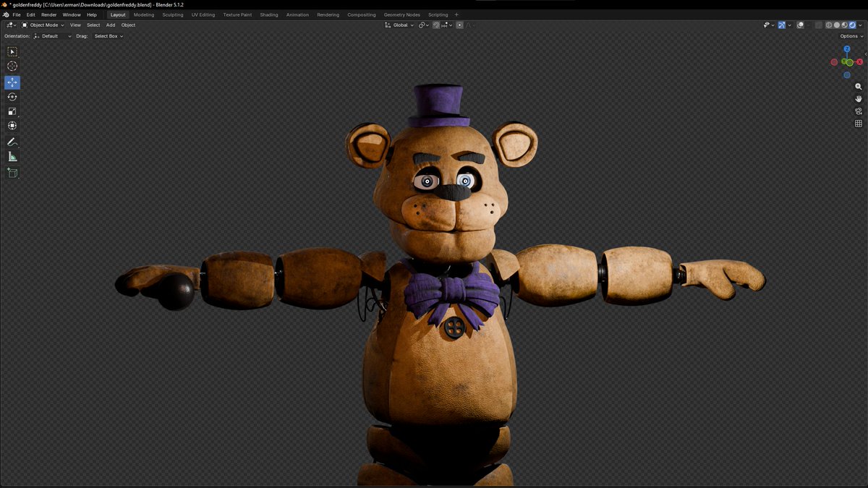This screenshot has width=868, height=488.
Task: Open the gizmo options dropdown arrow
Action: 789,25
